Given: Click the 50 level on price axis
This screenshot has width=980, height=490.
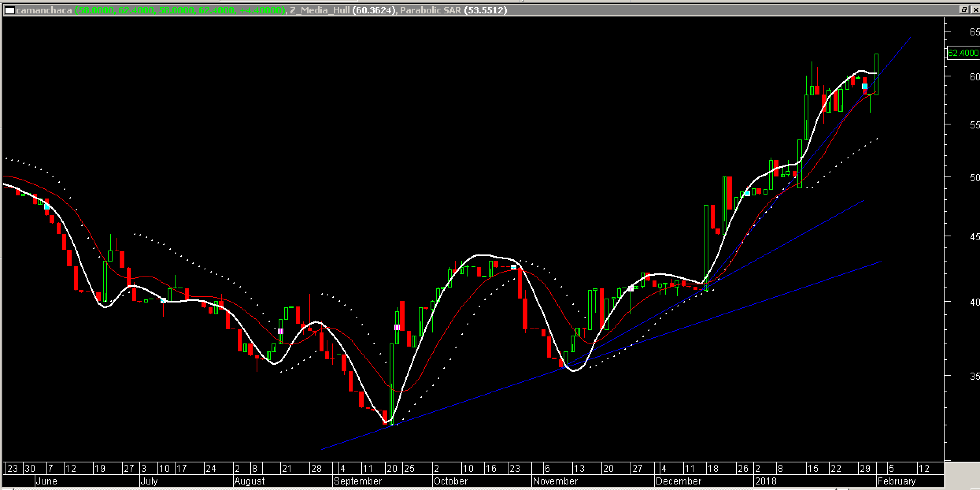Looking at the screenshot, I should point(974,178).
